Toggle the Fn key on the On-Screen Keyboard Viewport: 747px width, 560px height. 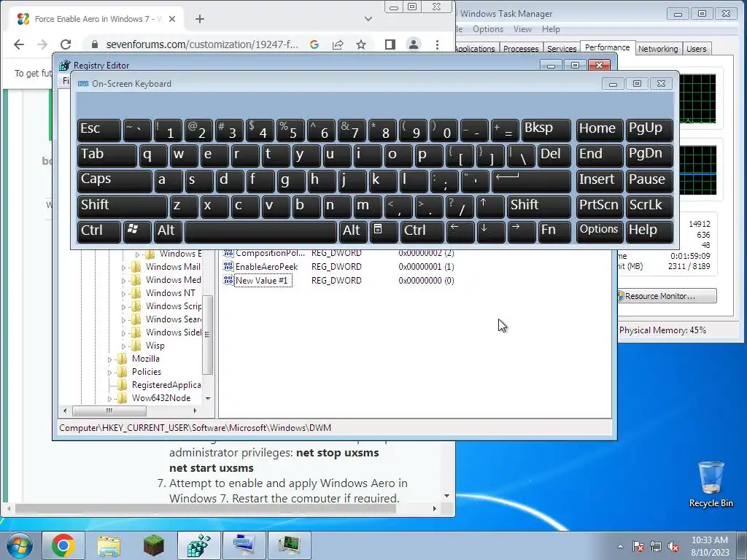pos(554,231)
